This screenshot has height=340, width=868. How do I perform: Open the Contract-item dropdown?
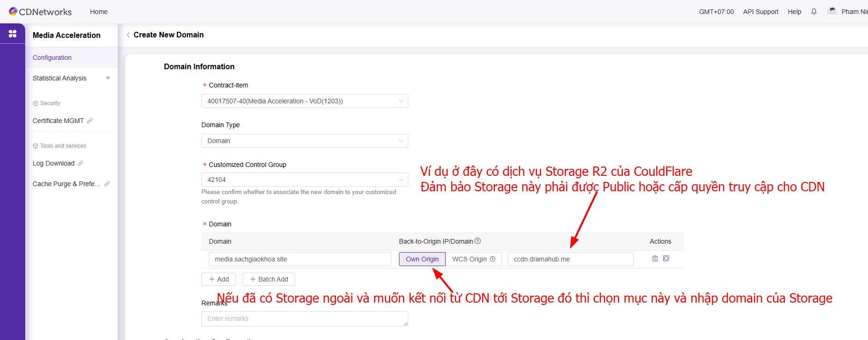pos(304,101)
